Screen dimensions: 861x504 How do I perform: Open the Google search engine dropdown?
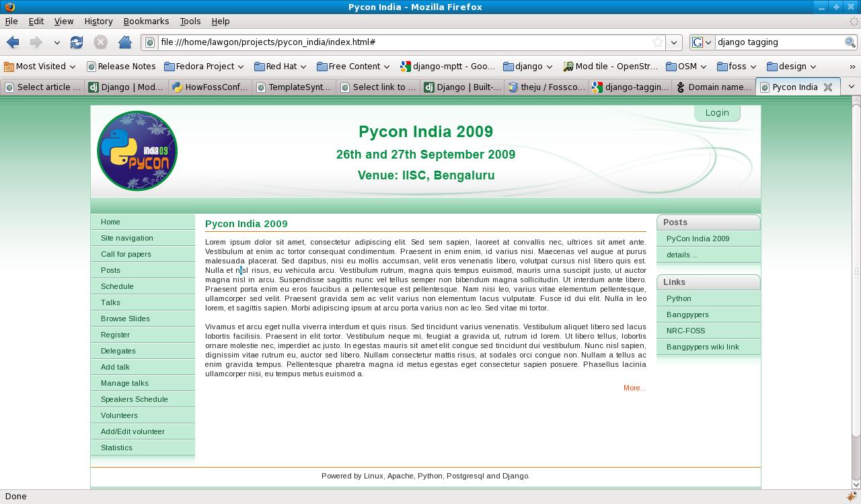702,42
